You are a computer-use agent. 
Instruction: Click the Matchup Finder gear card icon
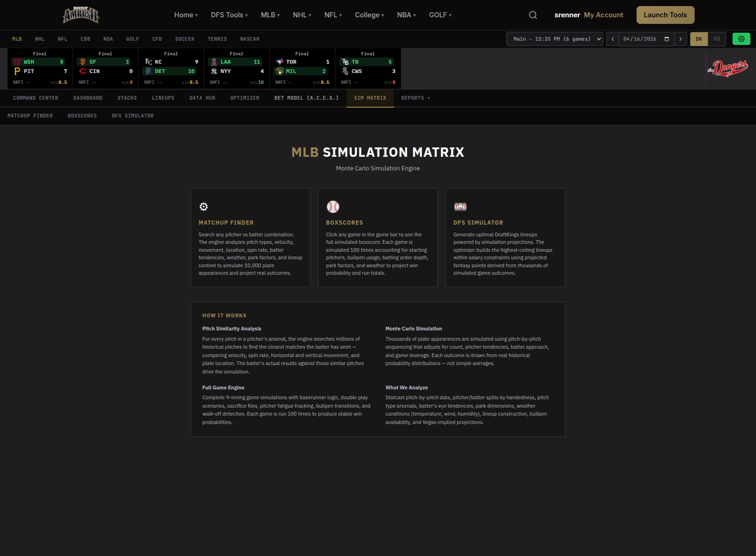(203, 206)
